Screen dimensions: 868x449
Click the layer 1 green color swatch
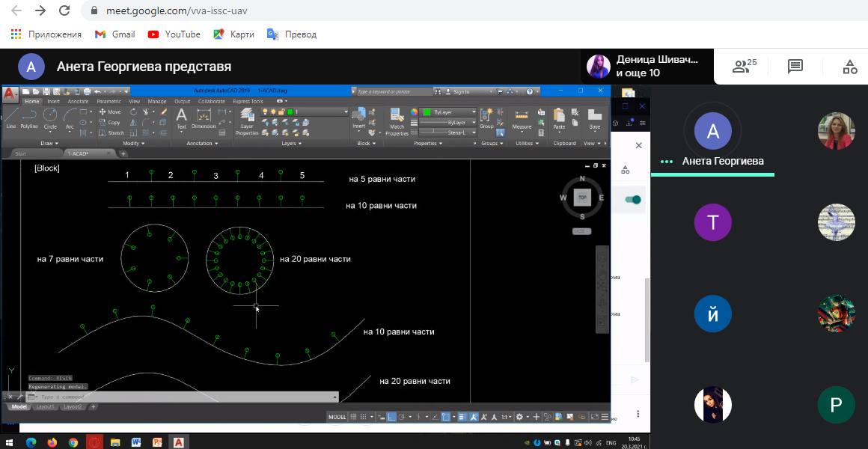coord(290,112)
